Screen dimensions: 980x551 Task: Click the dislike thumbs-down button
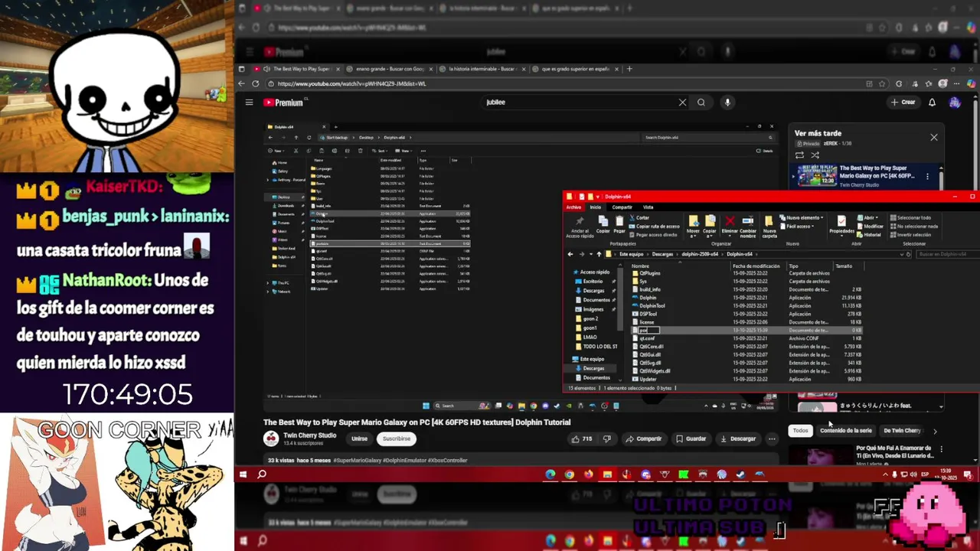click(x=606, y=439)
